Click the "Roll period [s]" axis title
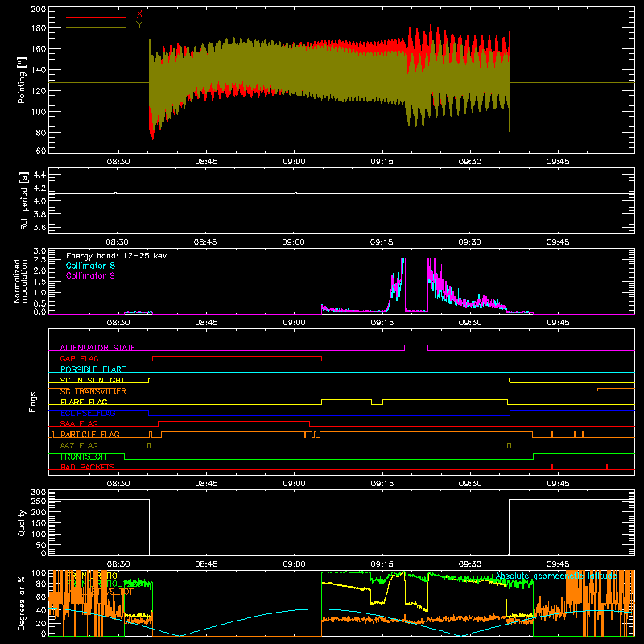Viewport: 644px width, 644px height. point(24,200)
